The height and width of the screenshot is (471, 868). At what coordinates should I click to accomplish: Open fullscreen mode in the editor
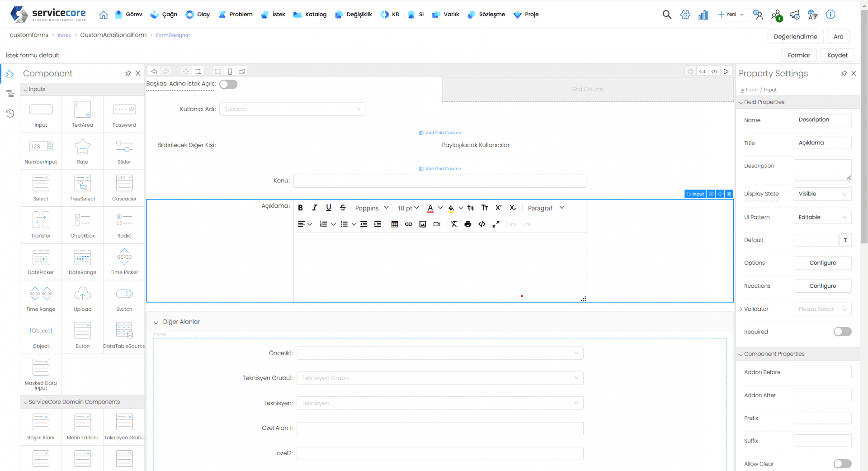496,224
